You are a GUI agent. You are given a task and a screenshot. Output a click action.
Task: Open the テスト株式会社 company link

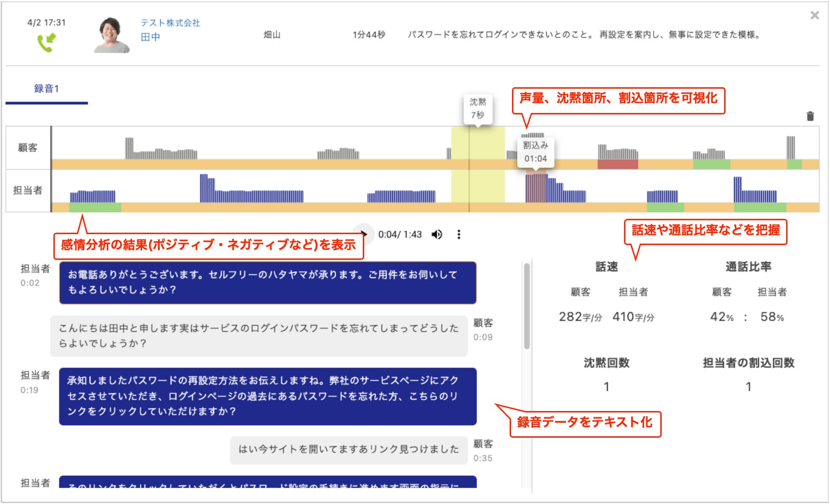coord(170,23)
